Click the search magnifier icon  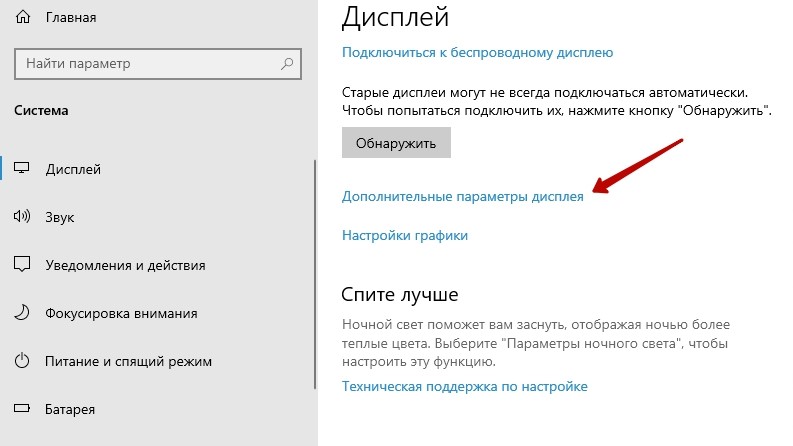[287, 64]
